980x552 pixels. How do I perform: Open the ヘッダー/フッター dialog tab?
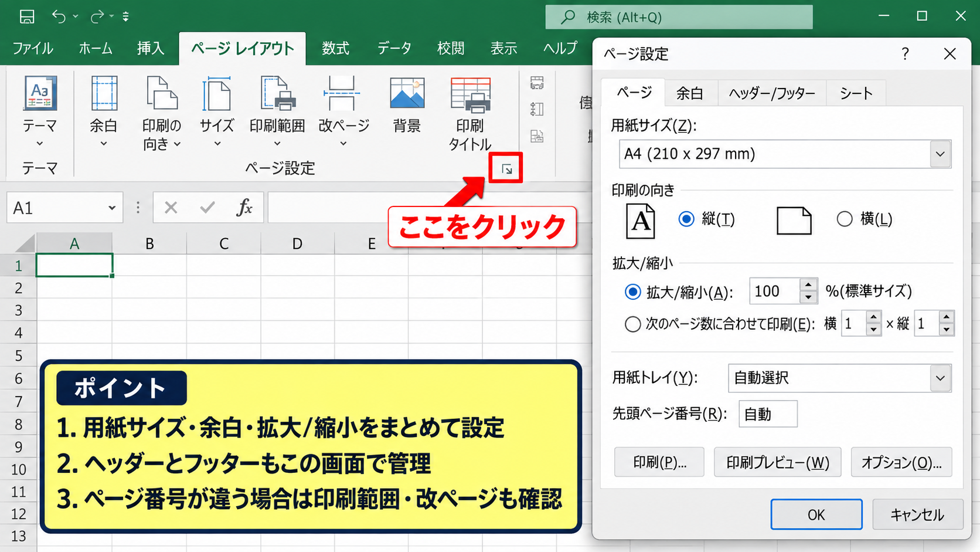772,93
